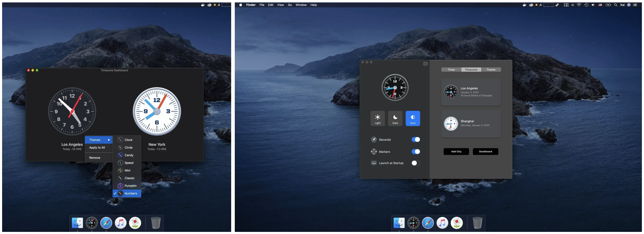The width and height of the screenshot is (644, 234).
Task: Pick the Classic theme
Action: (x=127, y=178)
